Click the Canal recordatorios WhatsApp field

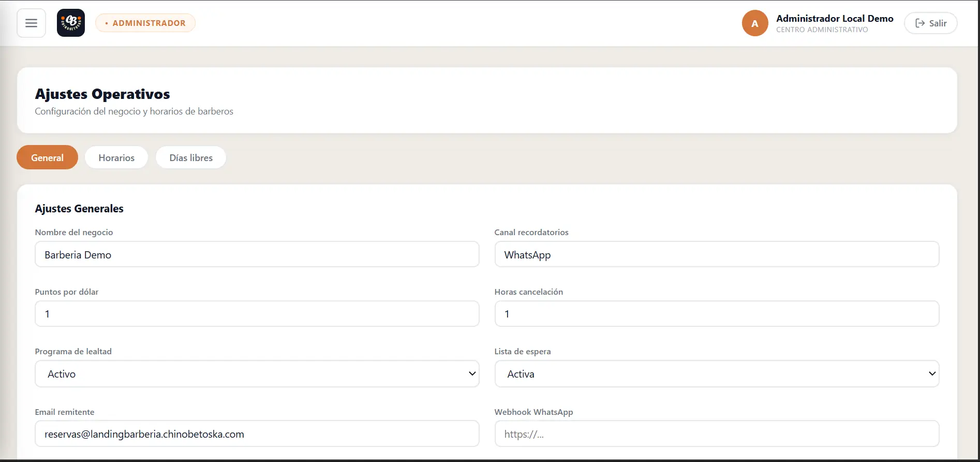(717, 254)
